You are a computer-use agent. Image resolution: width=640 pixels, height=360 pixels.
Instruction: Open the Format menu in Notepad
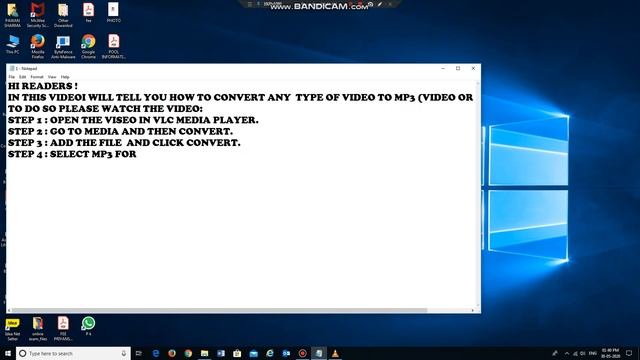click(37, 77)
